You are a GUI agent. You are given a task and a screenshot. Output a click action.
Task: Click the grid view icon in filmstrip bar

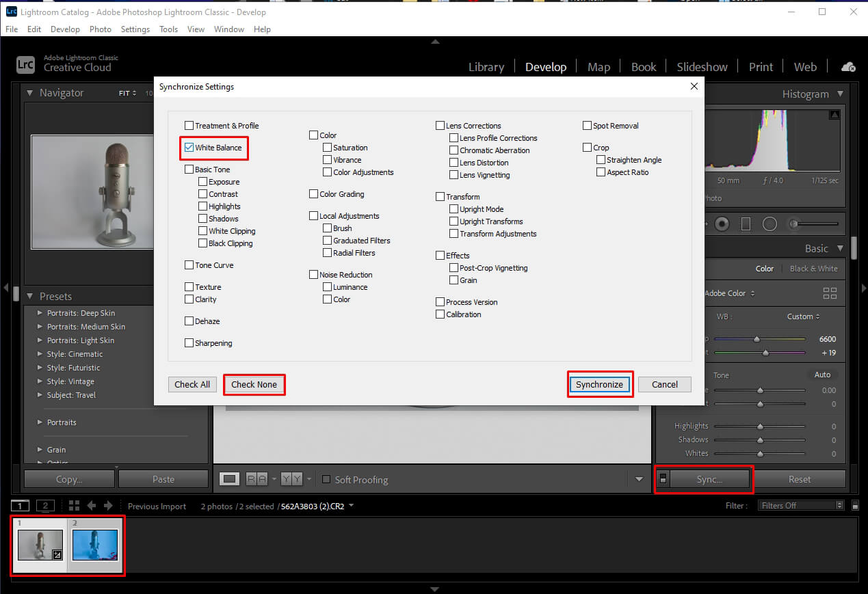click(x=75, y=506)
